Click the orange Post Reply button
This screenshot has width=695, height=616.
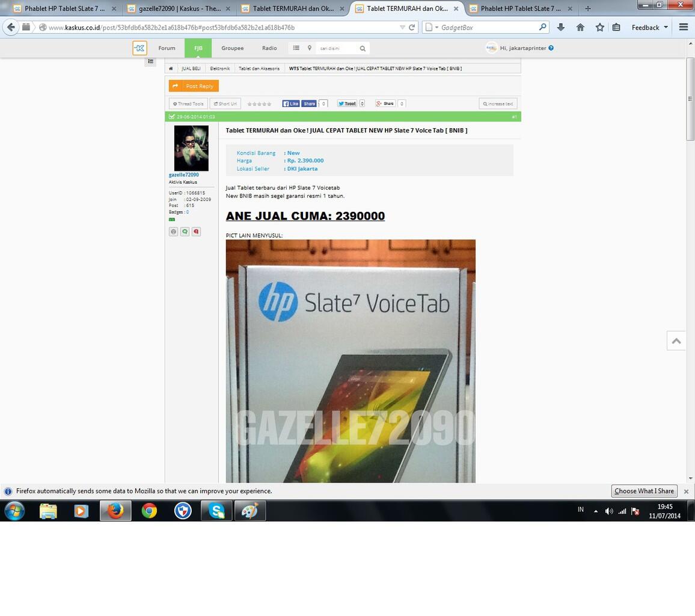tap(194, 86)
